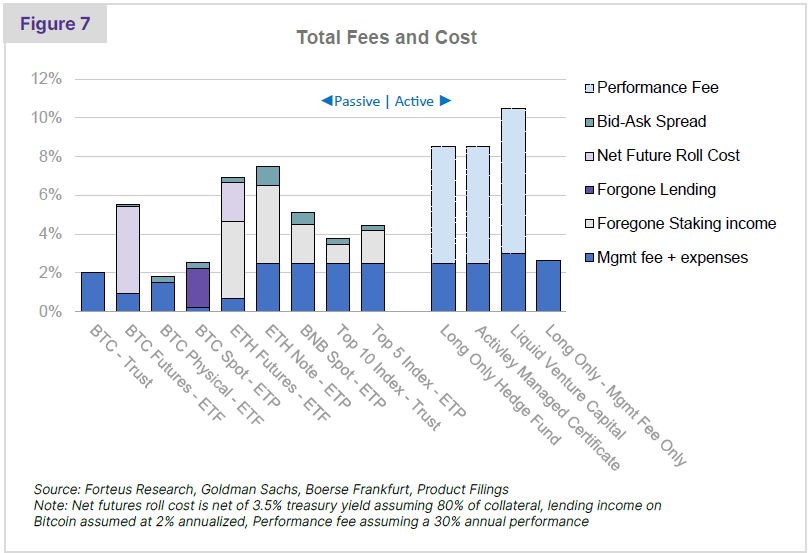The height and width of the screenshot is (553, 808).
Task: Click the 'Activley Managed Certificate' axis label
Action: coord(548,398)
